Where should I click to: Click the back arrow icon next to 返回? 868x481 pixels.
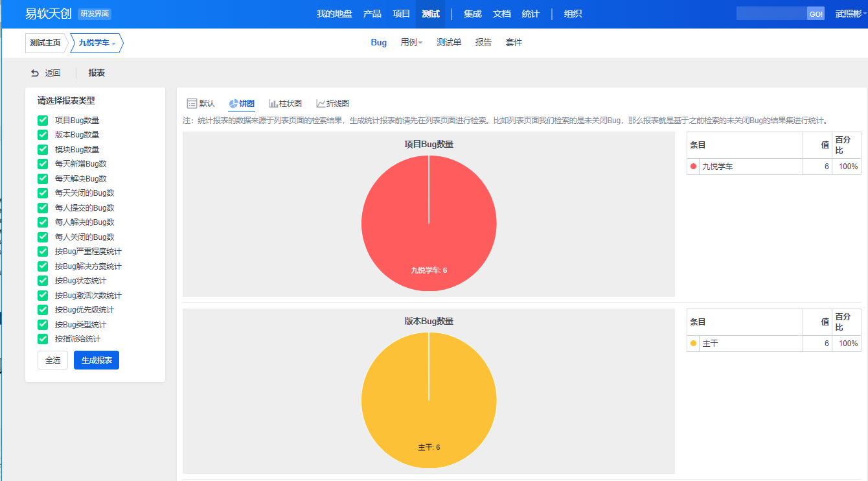coord(35,73)
